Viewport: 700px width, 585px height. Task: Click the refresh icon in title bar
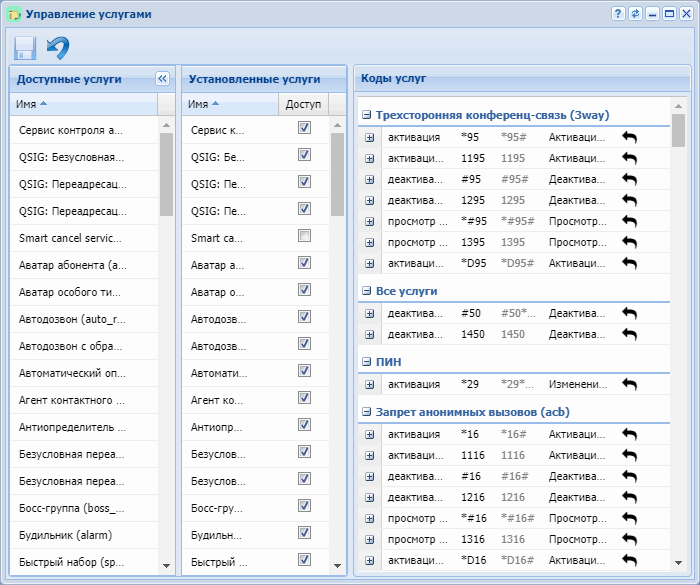(x=635, y=14)
